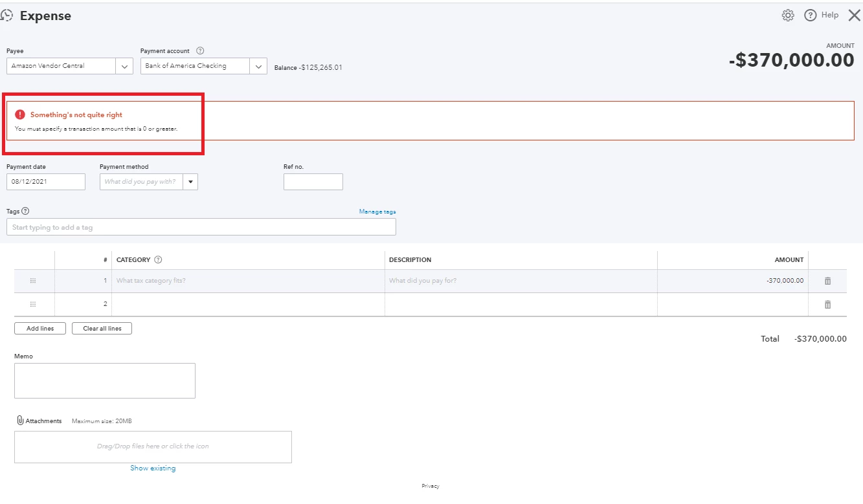This screenshot has height=504, width=863.
Task: Click the Ref no. input field
Action: (x=313, y=182)
